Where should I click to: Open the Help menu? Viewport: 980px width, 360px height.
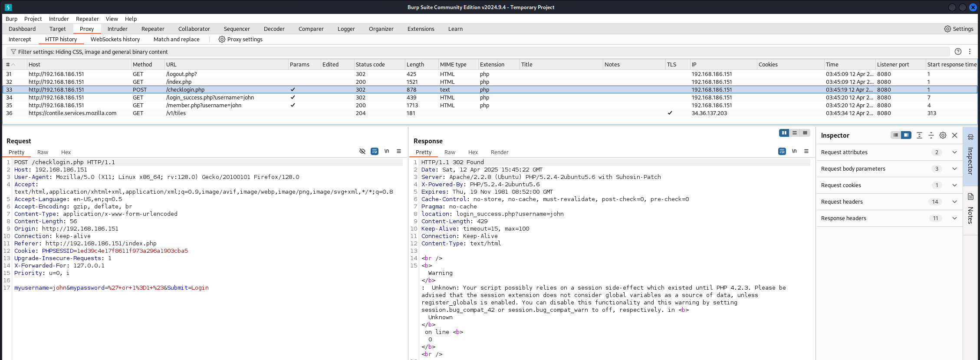(x=131, y=19)
